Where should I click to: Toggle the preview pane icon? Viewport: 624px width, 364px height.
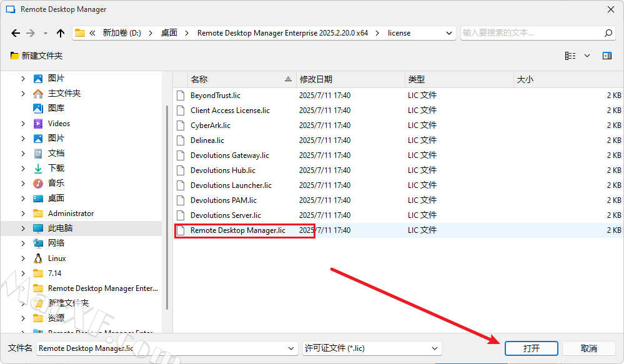607,56
